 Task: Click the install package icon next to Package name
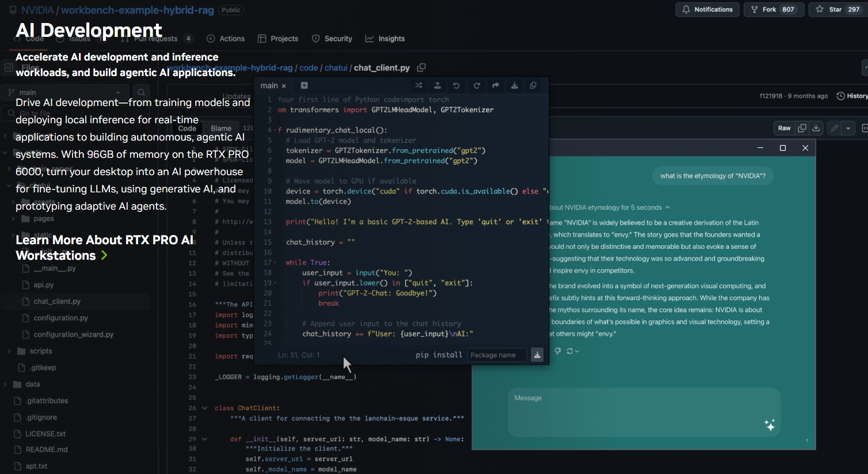537,355
